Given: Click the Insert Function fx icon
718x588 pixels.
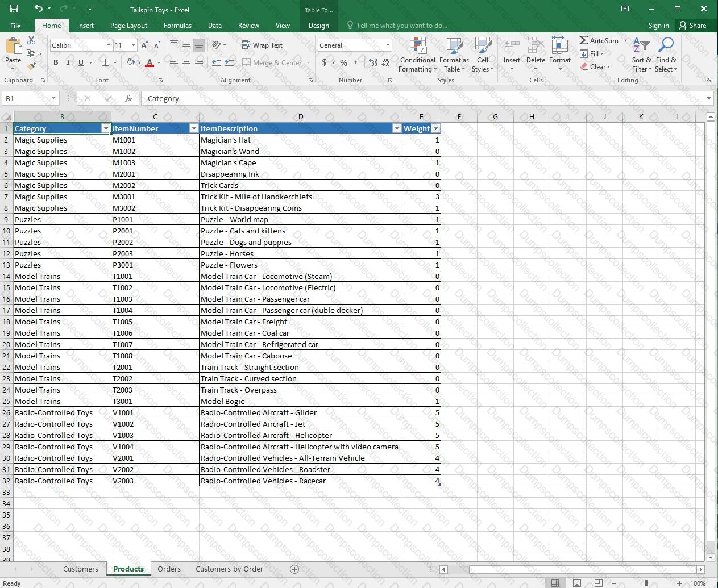Looking at the screenshot, I should coord(128,98).
